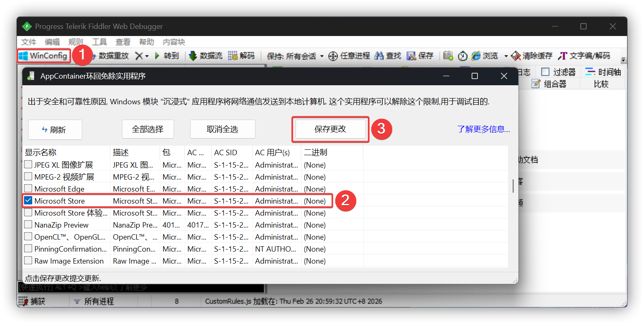The image size is (644, 324).
Task: Click the timer stopwatch icon
Action: click(463, 56)
